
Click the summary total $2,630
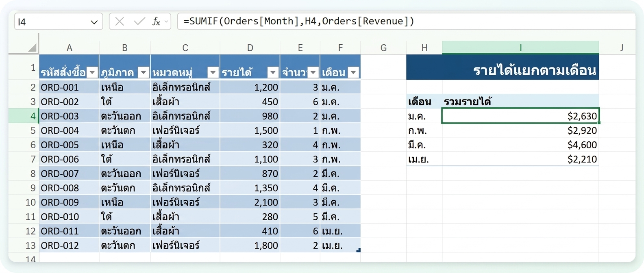[520, 116]
